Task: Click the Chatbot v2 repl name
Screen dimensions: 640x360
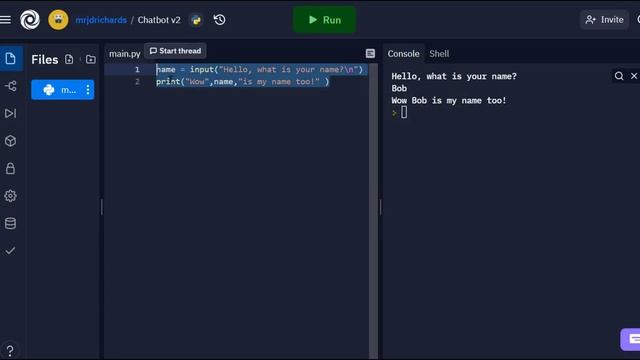Action: pyautogui.click(x=159, y=20)
